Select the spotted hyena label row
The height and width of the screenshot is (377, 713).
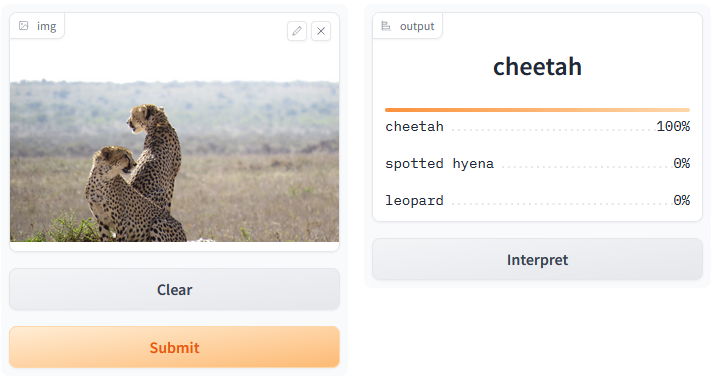[537, 163]
